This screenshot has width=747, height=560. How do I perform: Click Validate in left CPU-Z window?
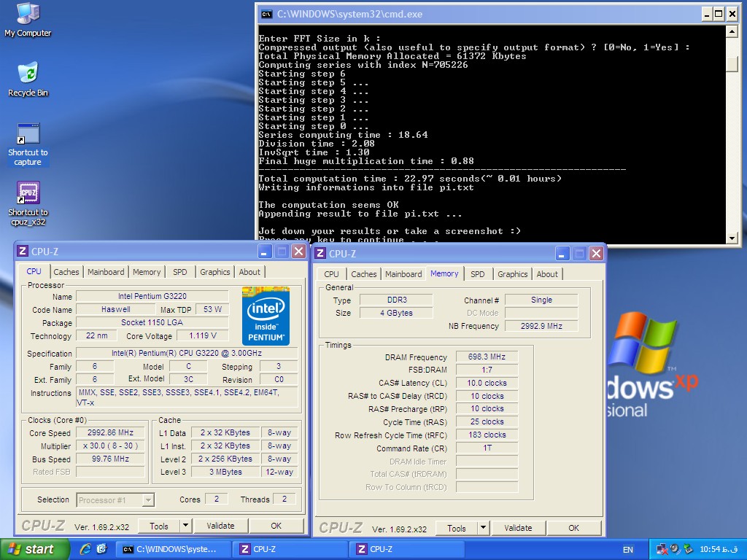coord(220,526)
